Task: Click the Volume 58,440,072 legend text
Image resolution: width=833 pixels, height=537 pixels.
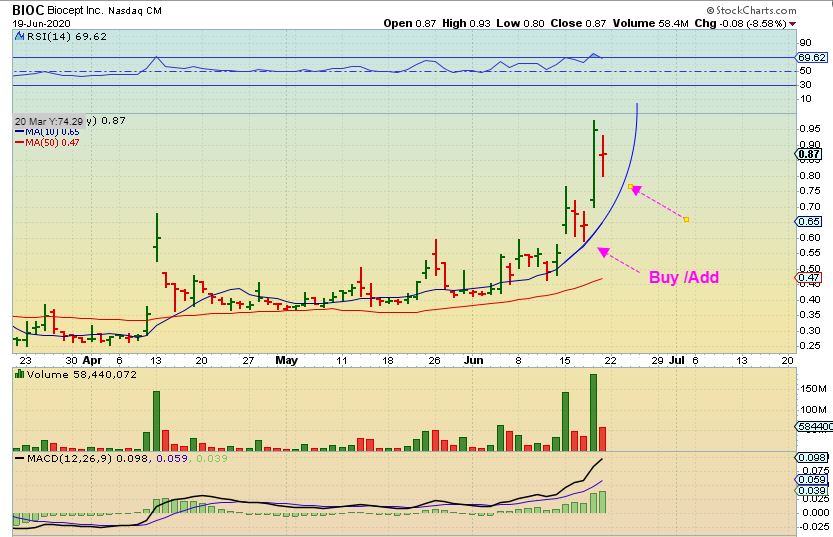Action: click(82, 374)
